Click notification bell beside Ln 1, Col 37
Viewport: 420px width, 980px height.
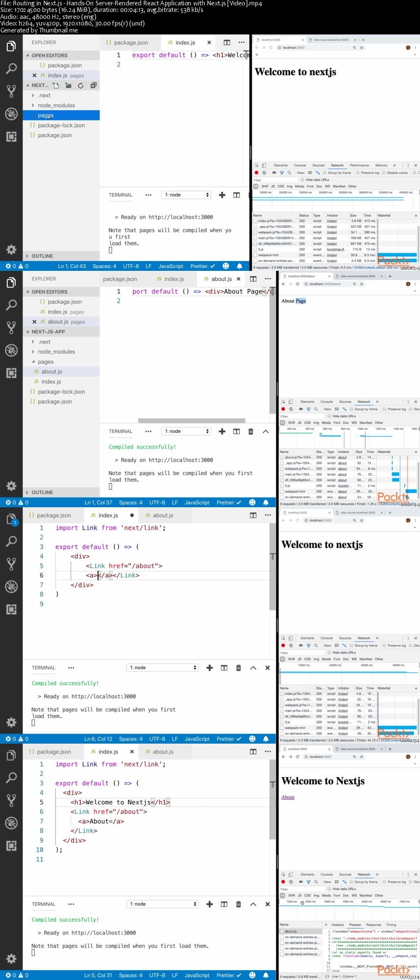pos(266,502)
